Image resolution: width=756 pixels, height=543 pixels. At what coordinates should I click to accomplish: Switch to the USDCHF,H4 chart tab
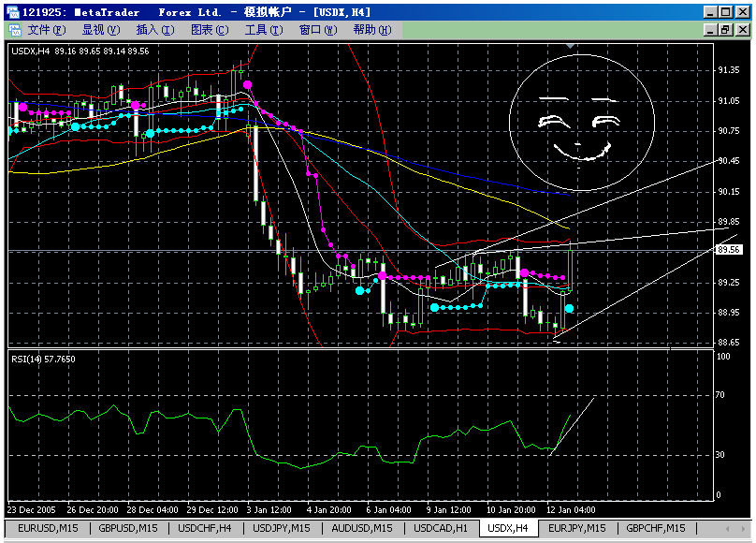(x=204, y=528)
